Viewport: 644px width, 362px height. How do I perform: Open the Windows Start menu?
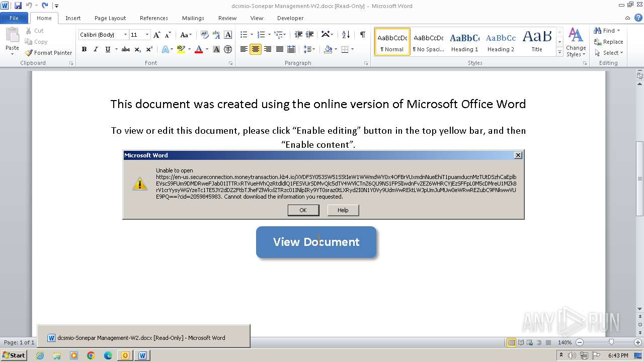click(x=14, y=355)
